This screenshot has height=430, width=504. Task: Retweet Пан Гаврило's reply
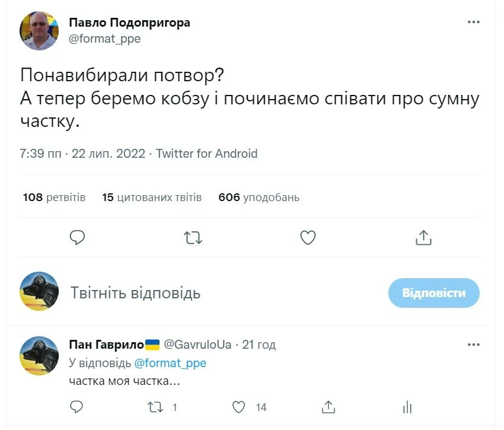tap(156, 407)
